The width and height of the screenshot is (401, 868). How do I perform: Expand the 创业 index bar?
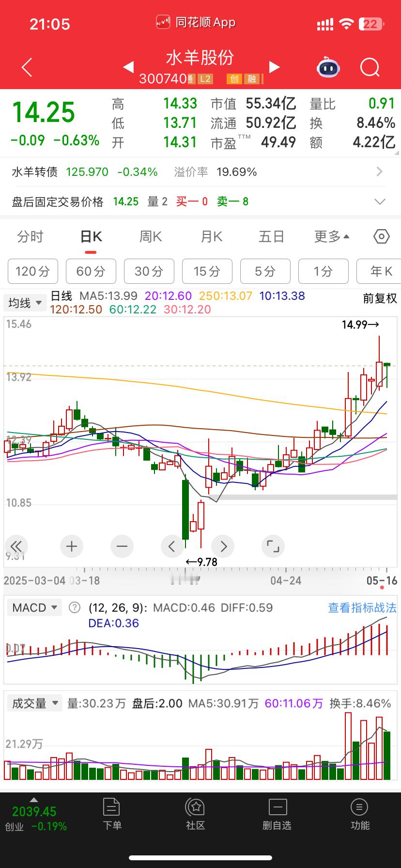tap(34, 816)
